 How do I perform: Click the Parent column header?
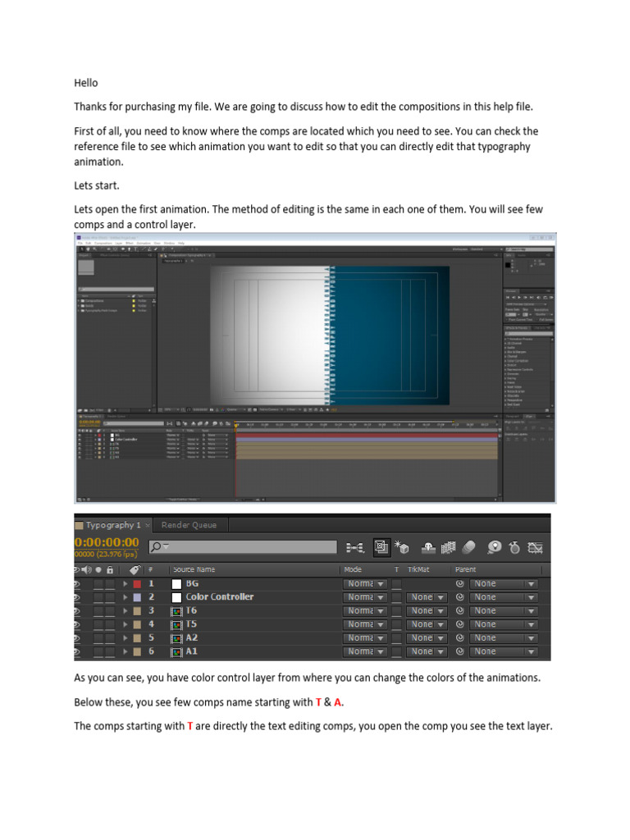[466, 569]
